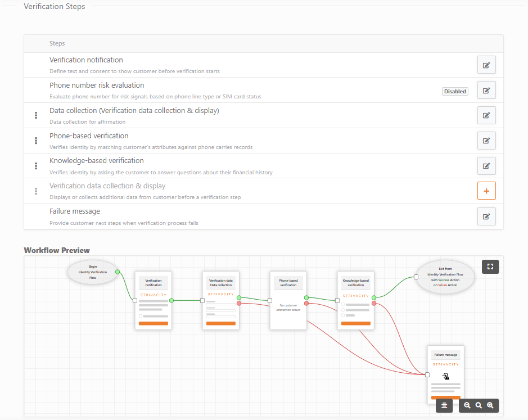Screen dimensions: 528x420
Task: Zoom in on the workflow preview
Action: 490,405
